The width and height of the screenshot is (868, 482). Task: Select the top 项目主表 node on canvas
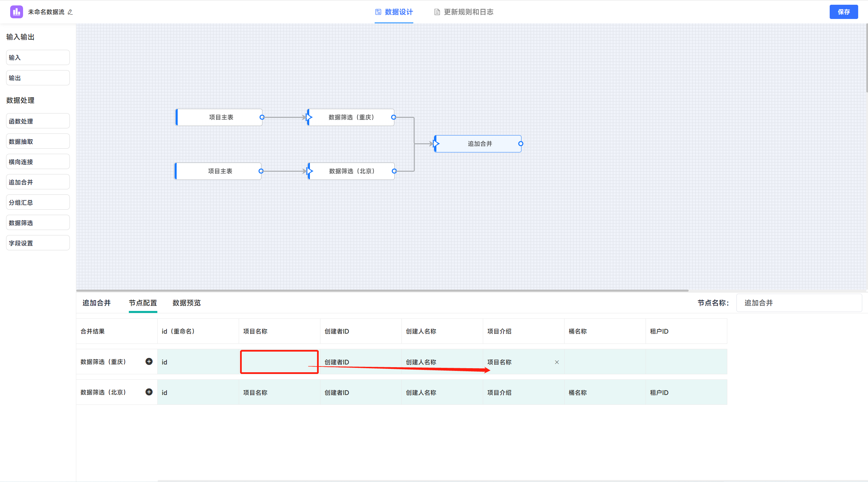coord(219,117)
